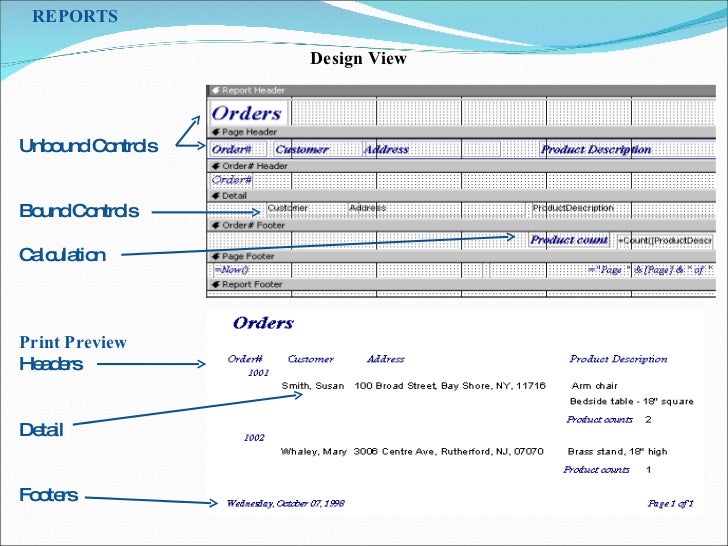This screenshot has height=546, width=728.
Task: Click the arrow icon beside Report Footer
Action: pos(215,285)
